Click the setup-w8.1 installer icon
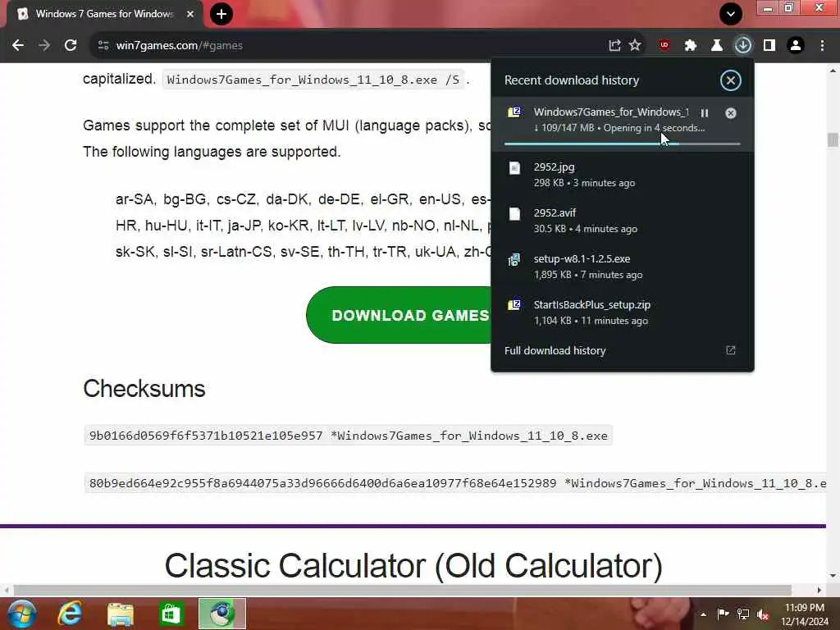The height and width of the screenshot is (630, 840). pyautogui.click(x=514, y=260)
